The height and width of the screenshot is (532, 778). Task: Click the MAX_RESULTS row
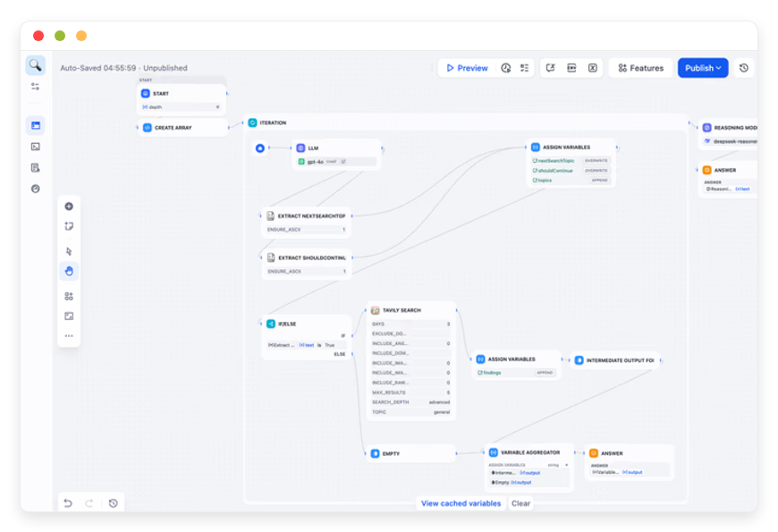[410, 392]
